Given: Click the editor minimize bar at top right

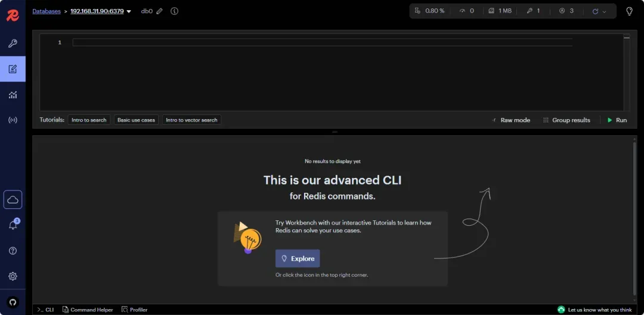Looking at the screenshot, I should click(x=626, y=38).
